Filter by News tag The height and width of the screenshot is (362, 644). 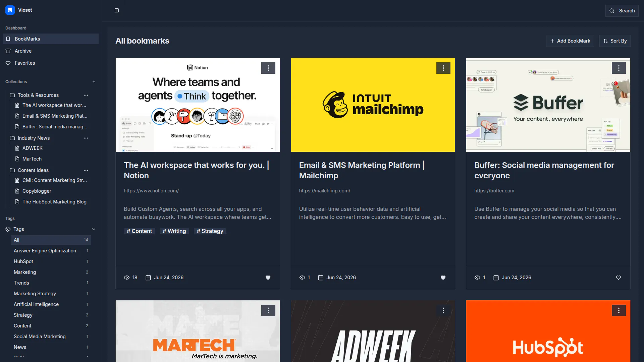click(x=51, y=347)
